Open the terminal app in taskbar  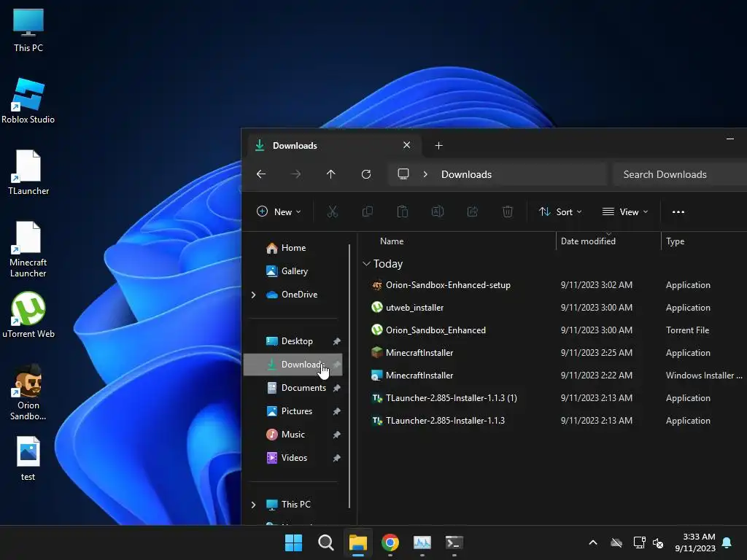click(x=454, y=542)
